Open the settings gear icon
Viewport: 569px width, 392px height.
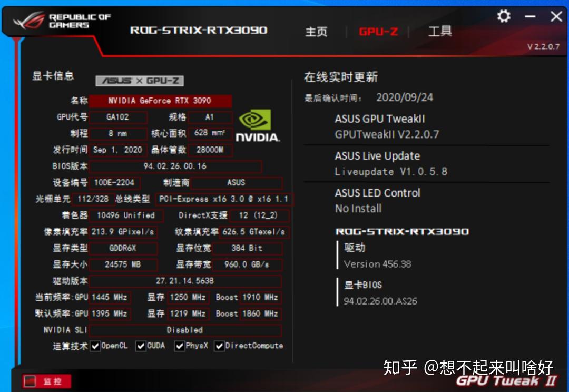coord(504,16)
